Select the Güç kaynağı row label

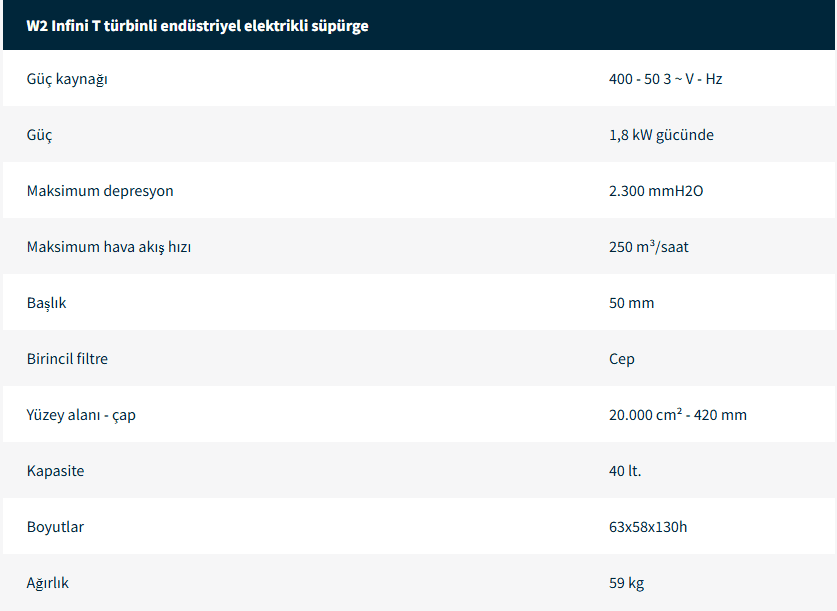coord(67,79)
